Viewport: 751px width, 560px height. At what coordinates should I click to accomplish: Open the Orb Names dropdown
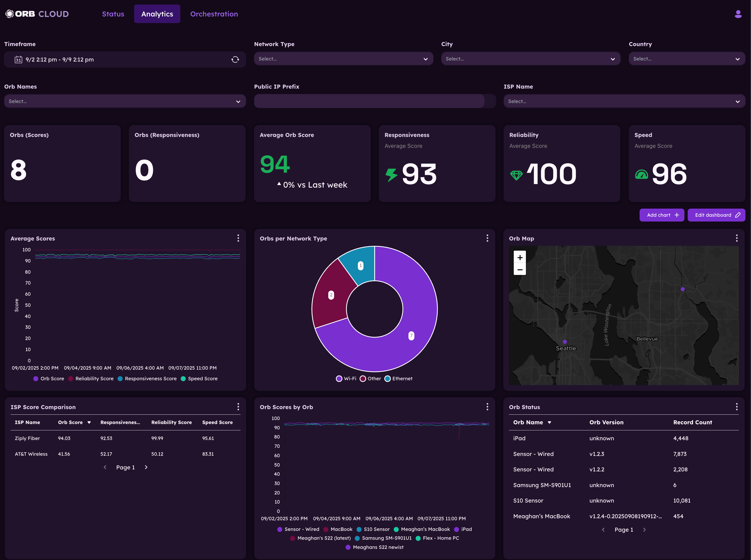pyautogui.click(x=125, y=101)
